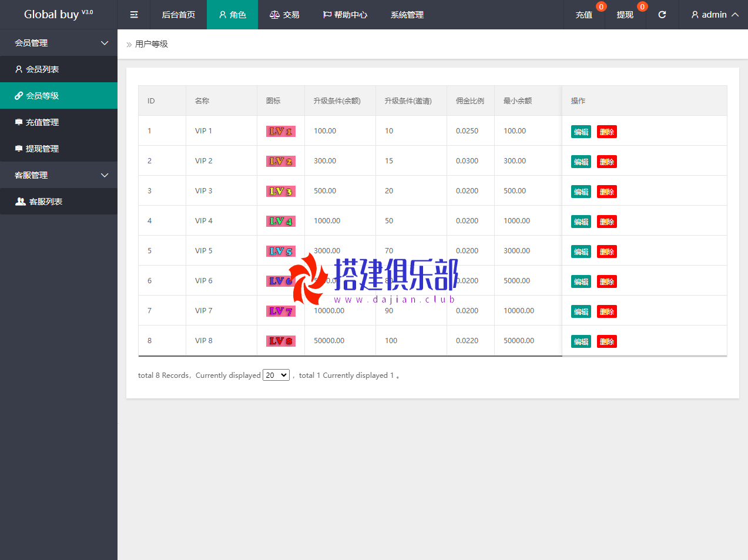The width and height of the screenshot is (748, 560).
Task: Open 充值管理 in the sidebar
Action: coord(59,122)
